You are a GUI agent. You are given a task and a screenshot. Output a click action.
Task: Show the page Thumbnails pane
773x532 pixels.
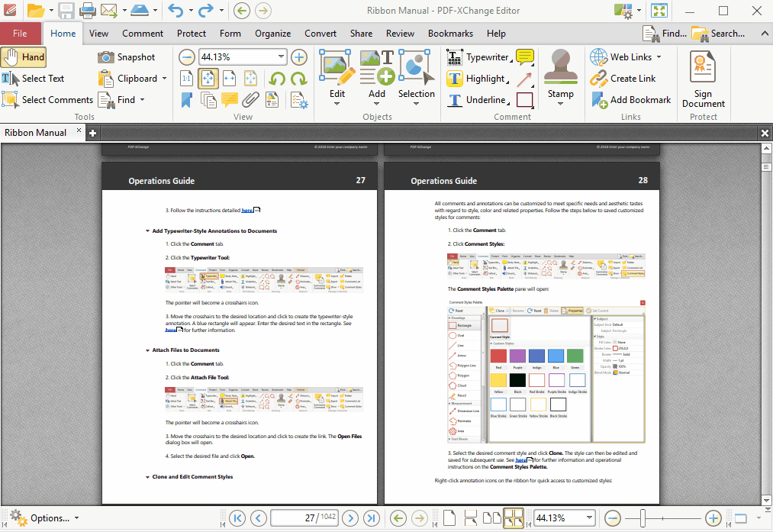tap(208, 99)
